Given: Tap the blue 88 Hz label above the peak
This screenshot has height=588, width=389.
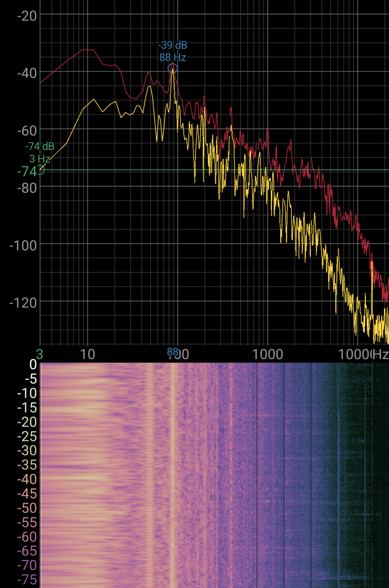Looking at the screenshot, I should pos(173,58).
